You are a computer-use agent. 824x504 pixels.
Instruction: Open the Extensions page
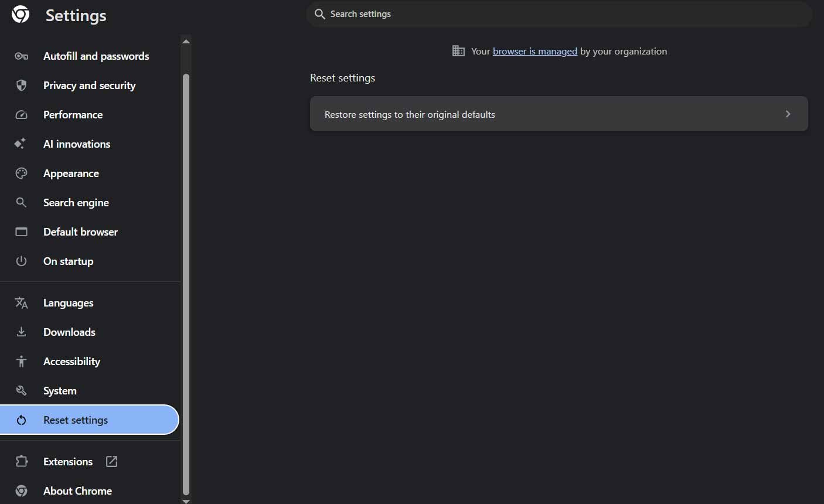pos(90,462)
